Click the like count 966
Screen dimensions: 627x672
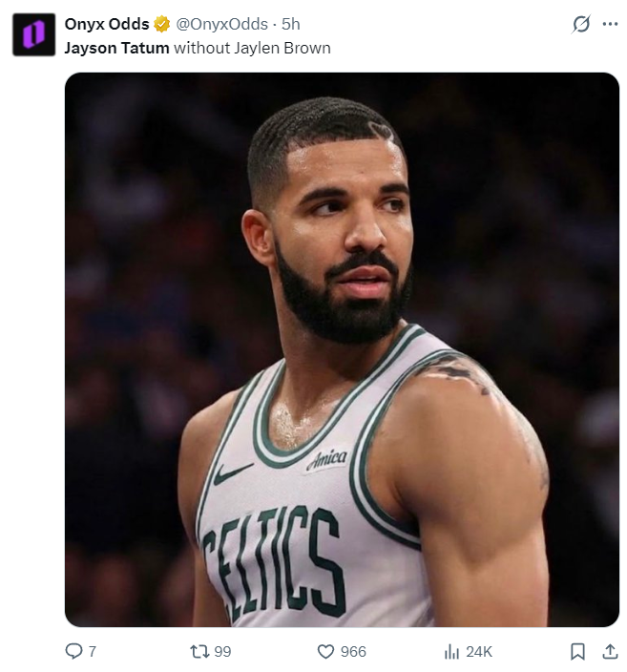coord(353,651)
